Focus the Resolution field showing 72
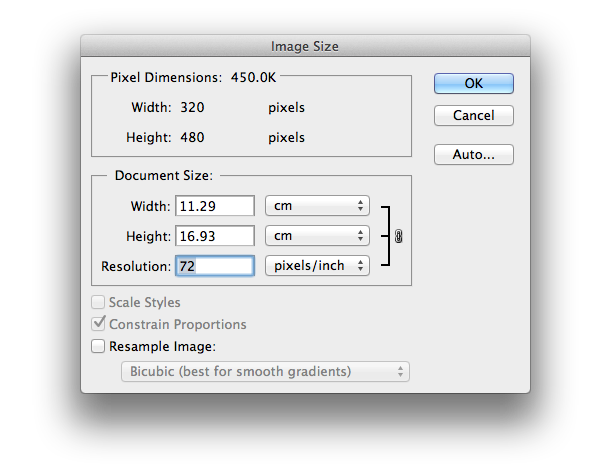This screenshot has height=472, width=611. coord(215,266)
